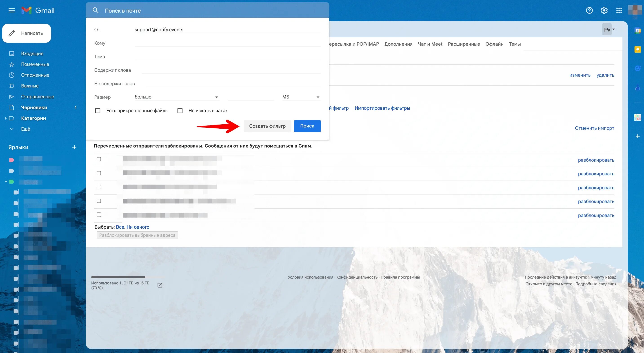Open Google Calendar in the side panel
Image resolution: width=644 pixels, height=353 pixels.
tap(637, 31)
